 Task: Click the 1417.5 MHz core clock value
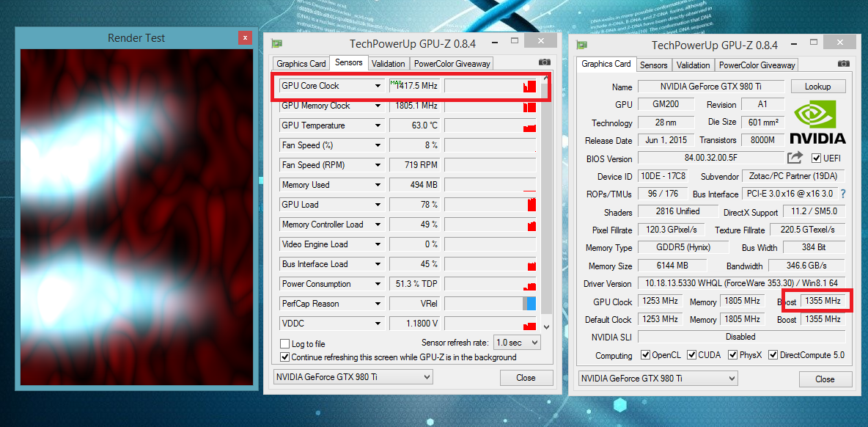pyautogui.click(x=415, y=86)
